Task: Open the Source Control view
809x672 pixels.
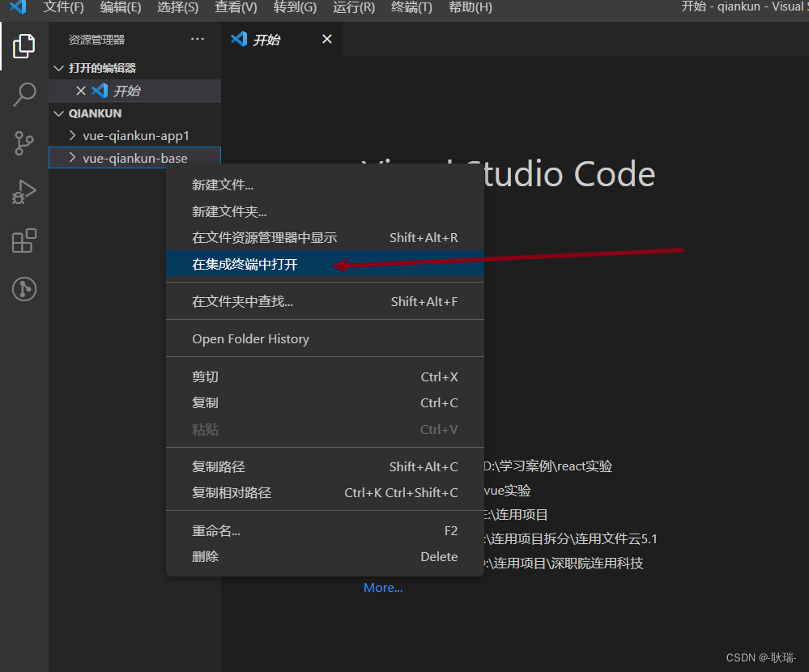Action: click(23, 142)
